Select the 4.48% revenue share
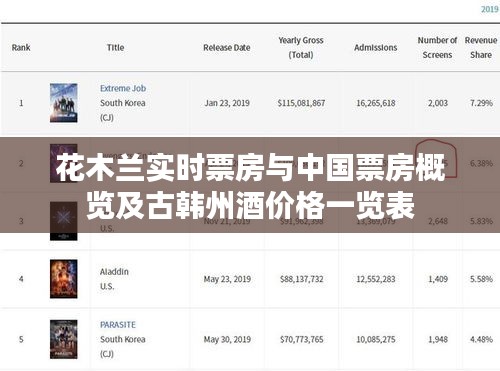 [x=481, y=339]
